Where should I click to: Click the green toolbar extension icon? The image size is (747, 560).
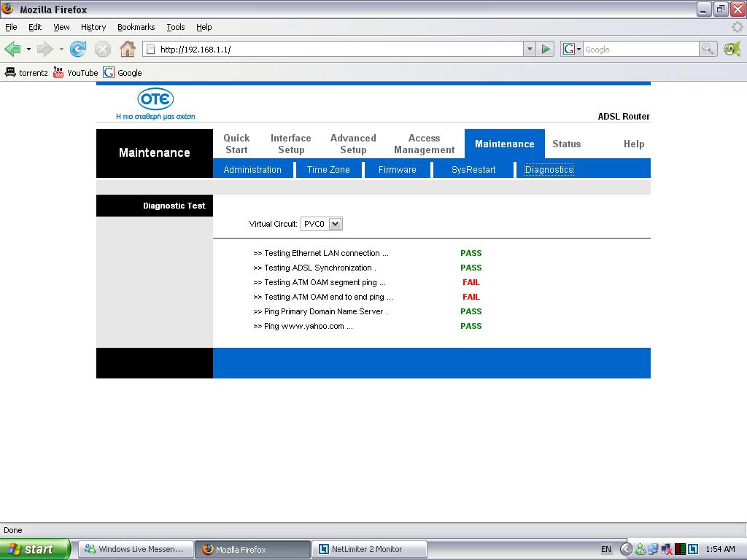click(x=732, y=49)
